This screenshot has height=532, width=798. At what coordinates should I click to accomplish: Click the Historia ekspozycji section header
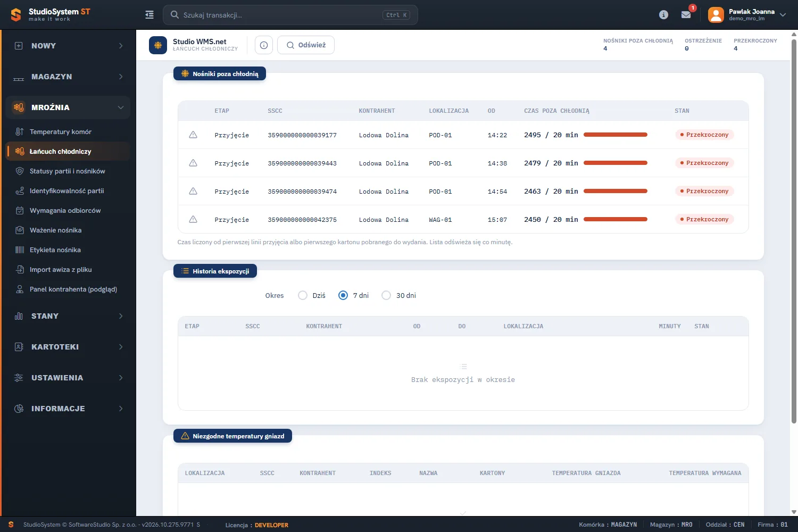(x=215, y=271)
